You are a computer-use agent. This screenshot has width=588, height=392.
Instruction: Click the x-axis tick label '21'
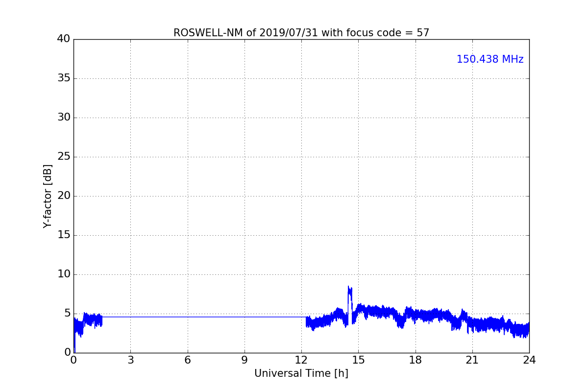tap(472, 360)
